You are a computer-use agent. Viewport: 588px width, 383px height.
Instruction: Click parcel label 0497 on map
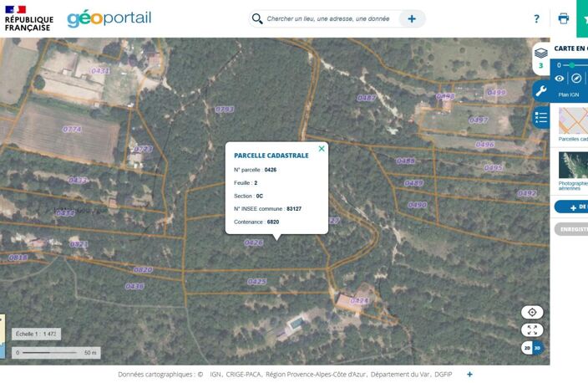479,120
